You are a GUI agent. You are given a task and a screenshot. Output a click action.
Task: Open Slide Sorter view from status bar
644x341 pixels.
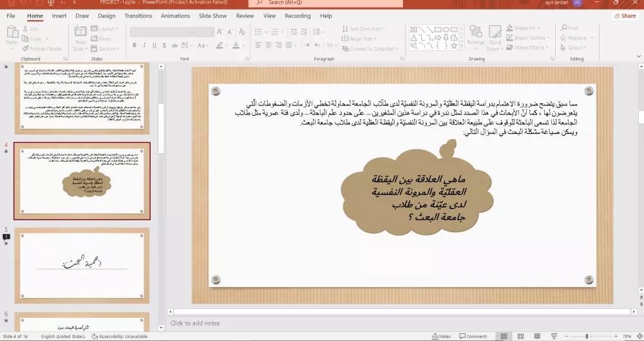point(520,336)
